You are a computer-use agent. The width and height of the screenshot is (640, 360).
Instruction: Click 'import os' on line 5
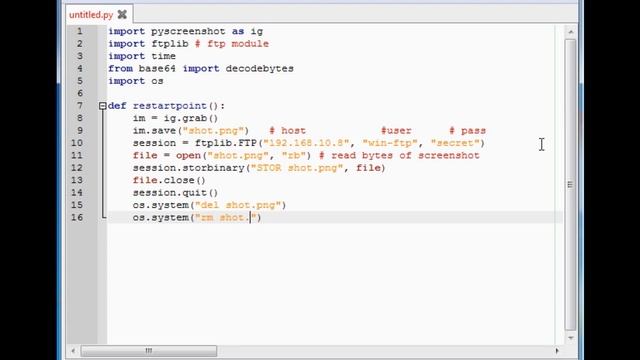click(136, 81)
